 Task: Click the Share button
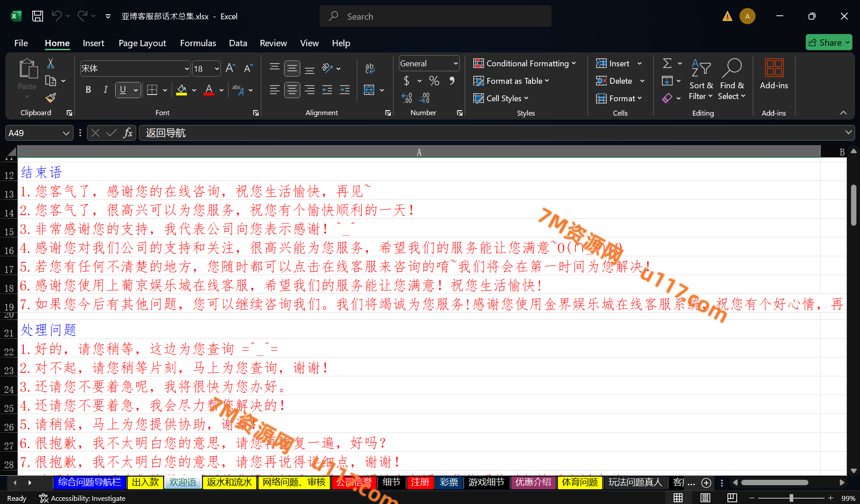point(829,43)
